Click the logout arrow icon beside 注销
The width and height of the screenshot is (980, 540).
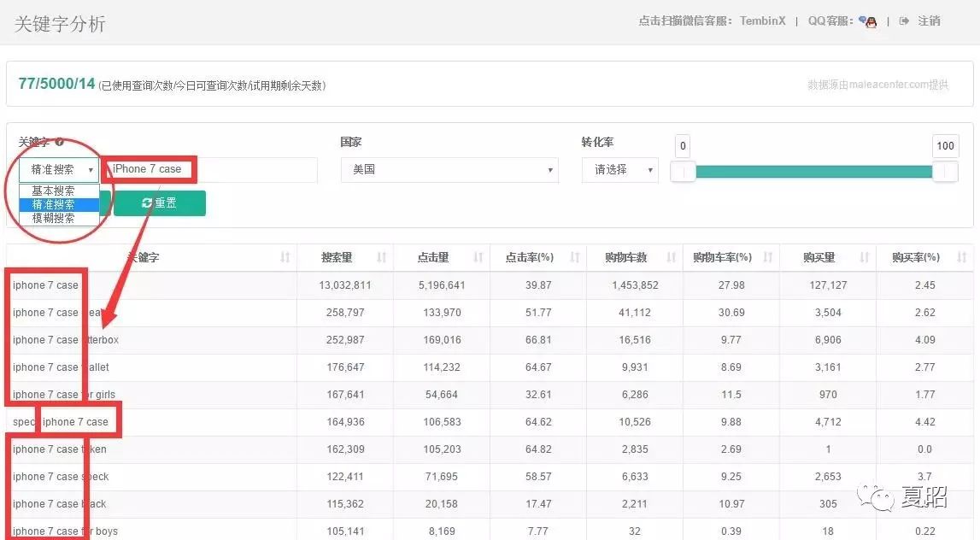(904, 21)
